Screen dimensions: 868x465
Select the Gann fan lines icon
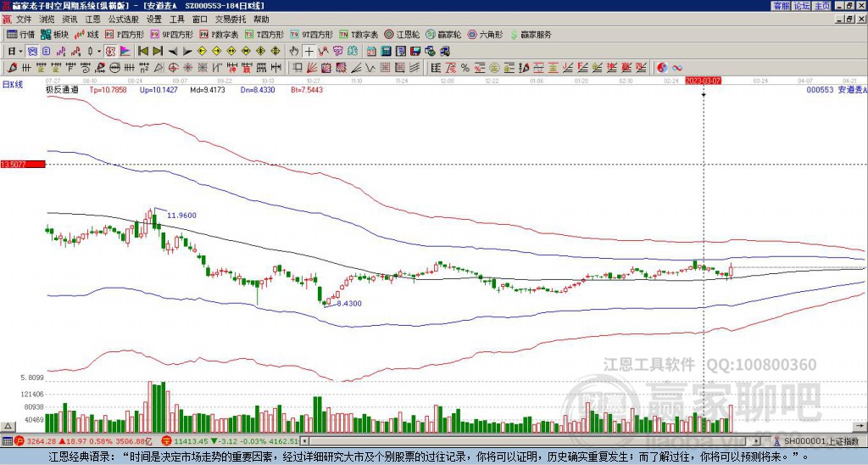tap(312, 68)
